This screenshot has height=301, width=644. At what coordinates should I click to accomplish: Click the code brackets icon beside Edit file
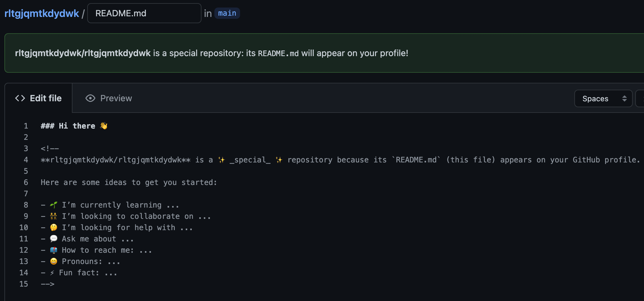click(x=20, y=98)
